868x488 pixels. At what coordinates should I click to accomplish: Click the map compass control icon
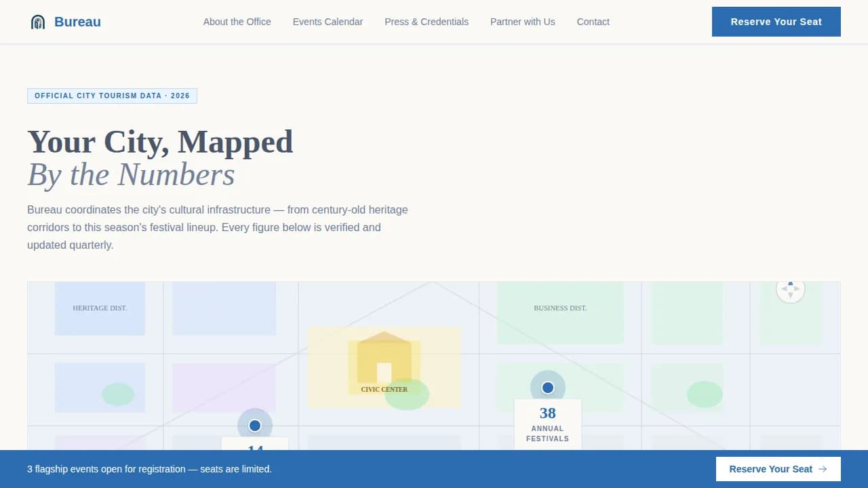(790, 289)
